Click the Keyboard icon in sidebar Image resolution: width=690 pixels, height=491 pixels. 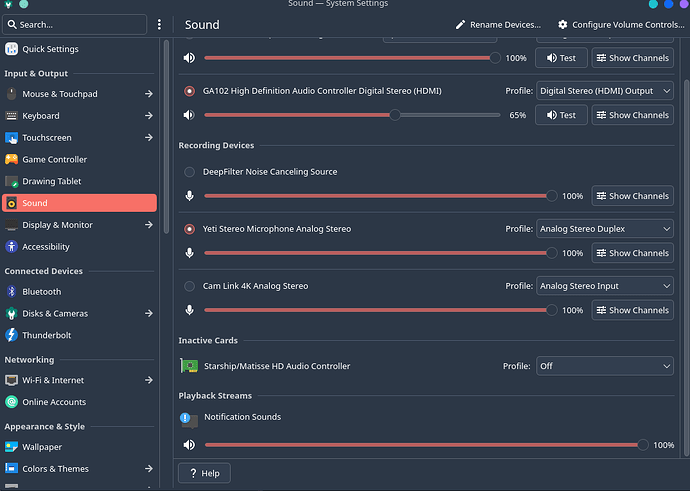[x=11, y=116]
